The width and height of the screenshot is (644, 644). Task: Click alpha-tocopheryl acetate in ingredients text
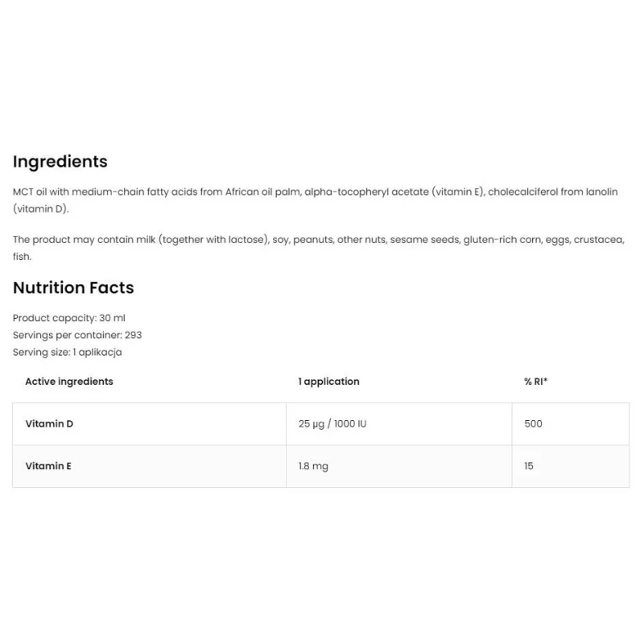click(x=366, y=192)
